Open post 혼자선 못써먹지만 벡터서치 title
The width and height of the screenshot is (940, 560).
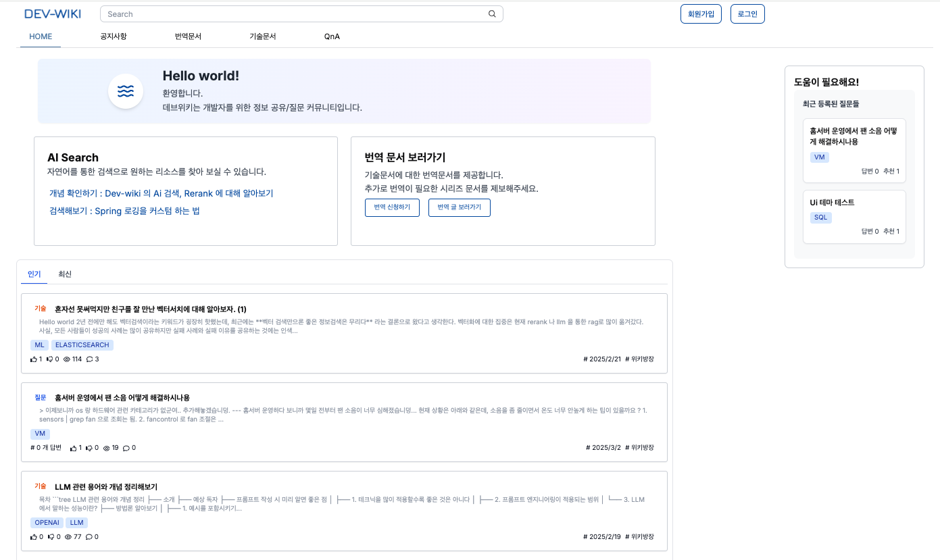click(x=151, y=309)
